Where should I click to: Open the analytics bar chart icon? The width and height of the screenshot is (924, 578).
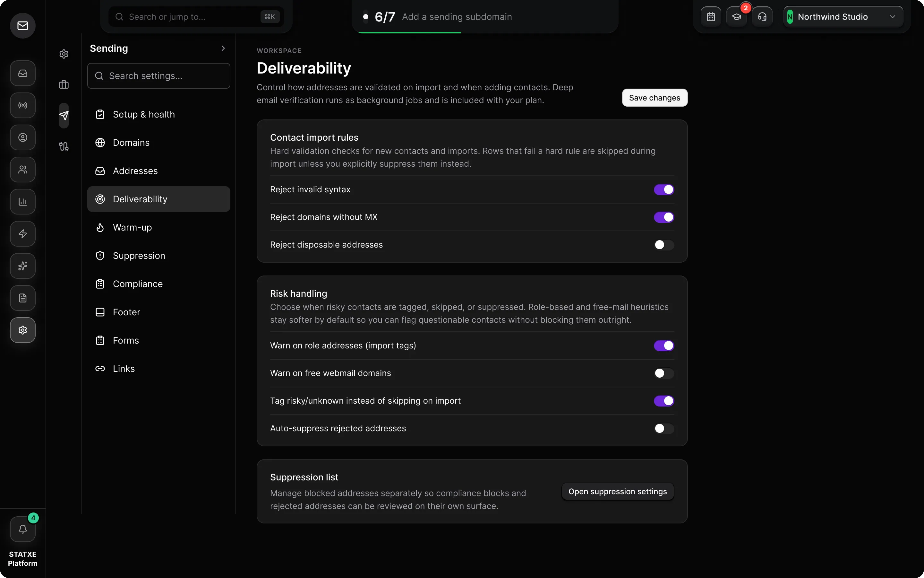point(22,201)
